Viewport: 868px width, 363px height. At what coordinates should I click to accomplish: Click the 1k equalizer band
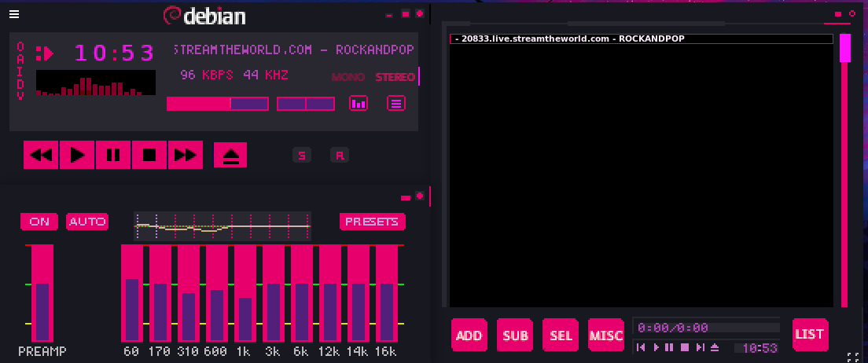click(245, 293)
